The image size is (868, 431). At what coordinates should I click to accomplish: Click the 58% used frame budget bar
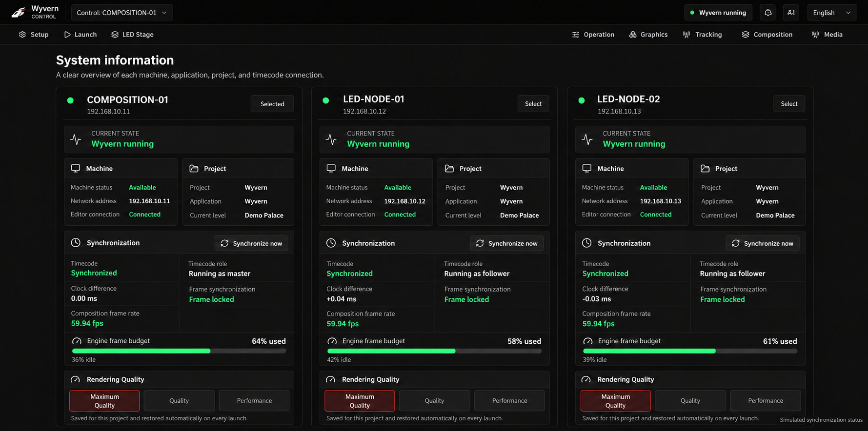pyautogui.click(x=434, y=351)
